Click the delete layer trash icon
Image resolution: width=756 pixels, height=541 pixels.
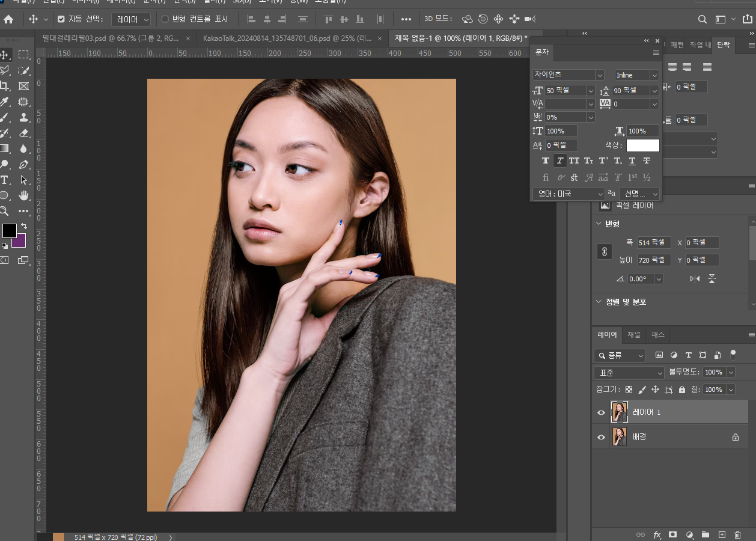click(737, 534)
